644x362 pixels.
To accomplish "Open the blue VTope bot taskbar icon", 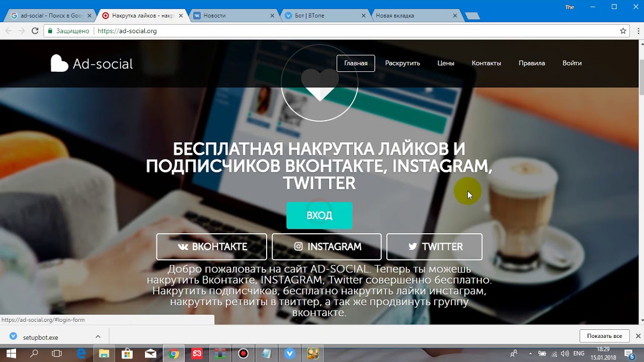I will coord(290,353).
